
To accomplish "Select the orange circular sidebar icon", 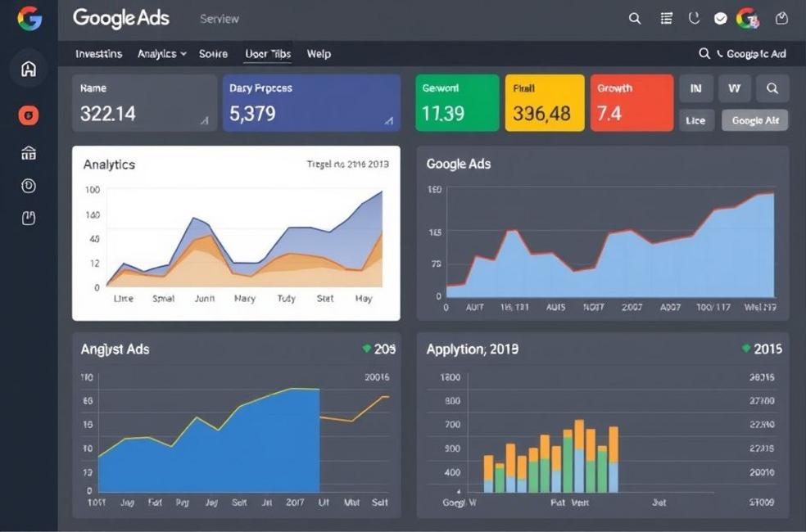I will 29,115.
